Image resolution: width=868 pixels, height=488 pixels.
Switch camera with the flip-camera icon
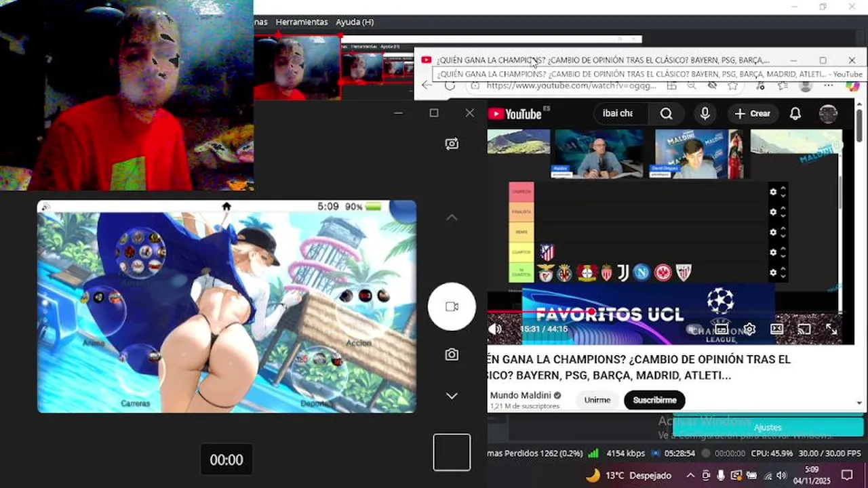point(452,144)
